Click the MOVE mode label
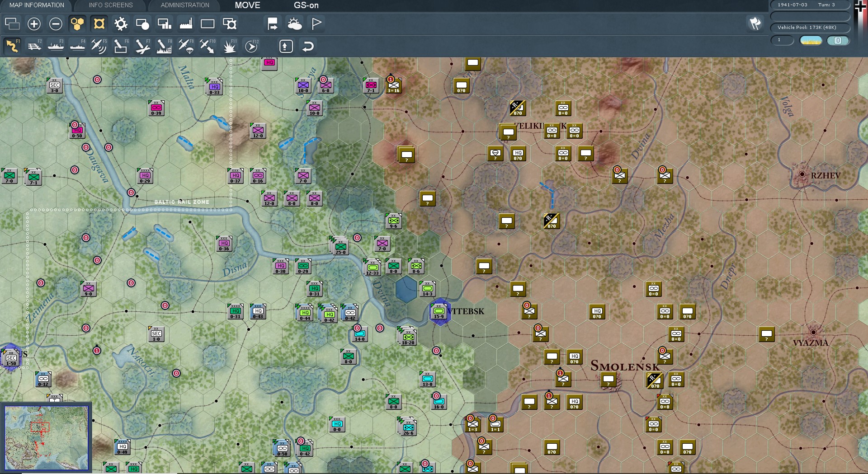This screenshot has height=474, width=868. 247,5
